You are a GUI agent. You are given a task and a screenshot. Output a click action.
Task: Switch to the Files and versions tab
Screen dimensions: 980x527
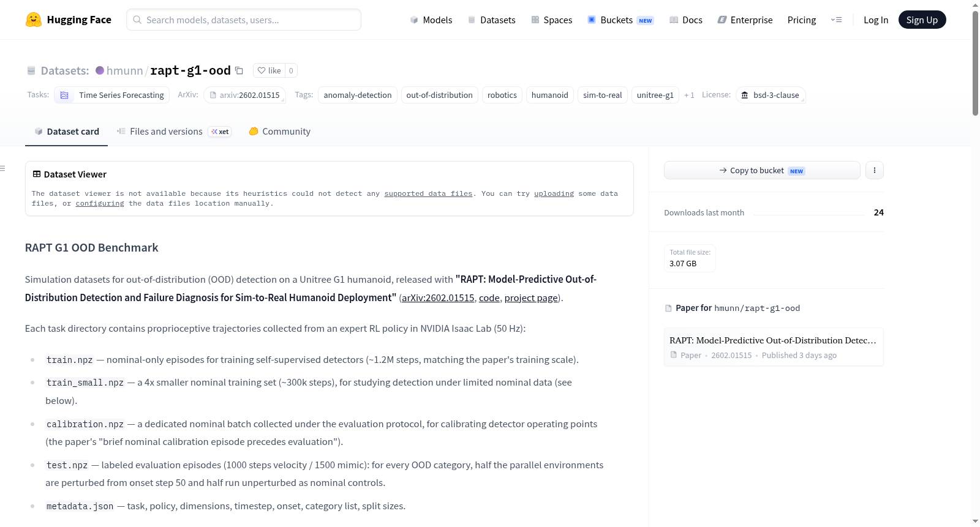(x=174, y=132)
